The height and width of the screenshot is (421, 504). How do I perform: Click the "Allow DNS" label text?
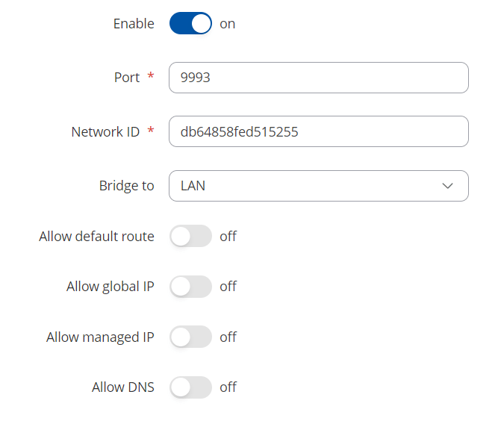pos(122,387)
